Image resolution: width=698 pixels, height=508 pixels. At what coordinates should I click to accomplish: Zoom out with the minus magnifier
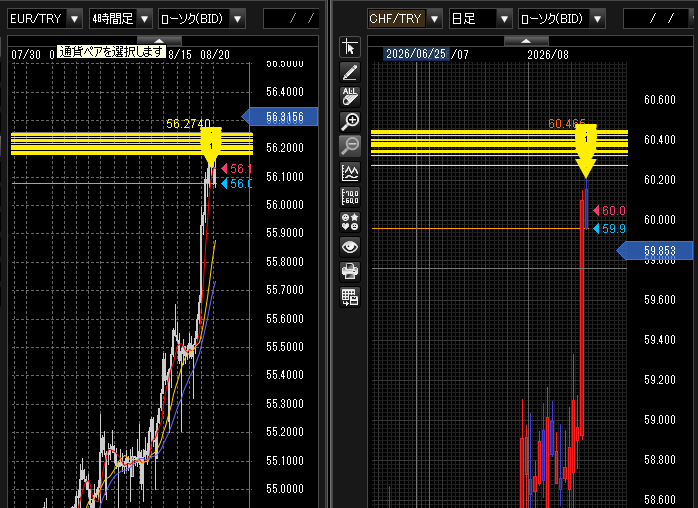[x=350, y=146]
